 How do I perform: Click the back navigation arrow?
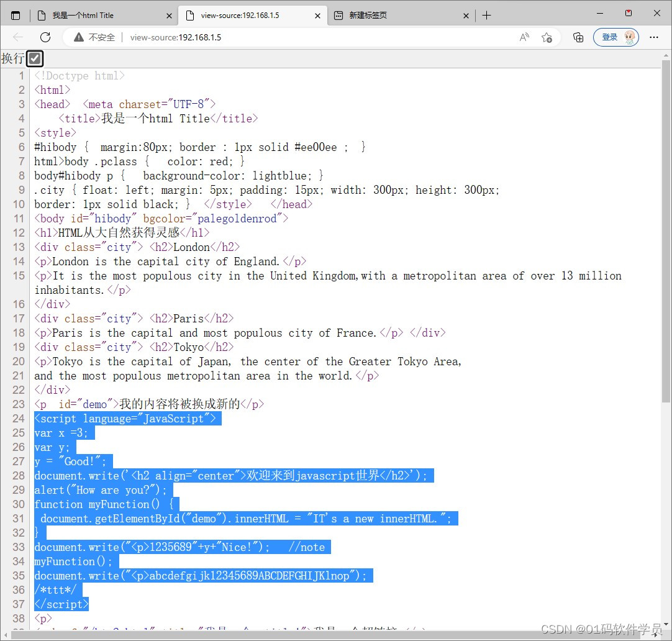click(18, 37)
